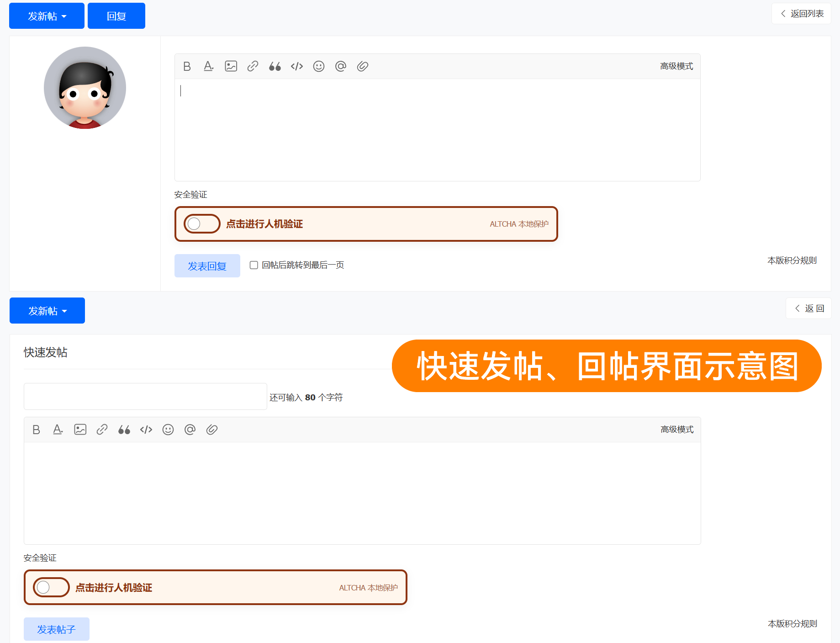Open 本版积分规则 link beside reply form
The height and width of the screenshot is (643, 840).
(x=792, y=260)
